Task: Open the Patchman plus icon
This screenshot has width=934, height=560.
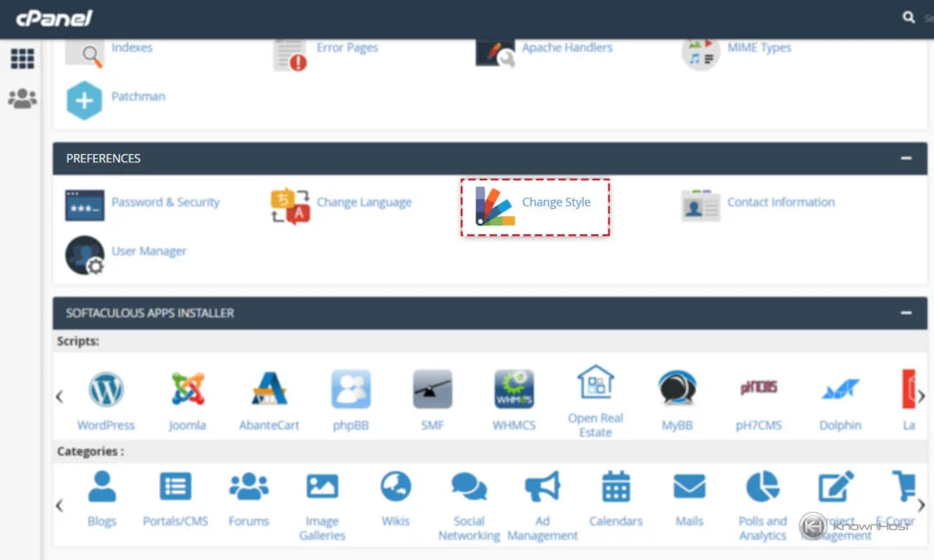Action: pos(84,100)
